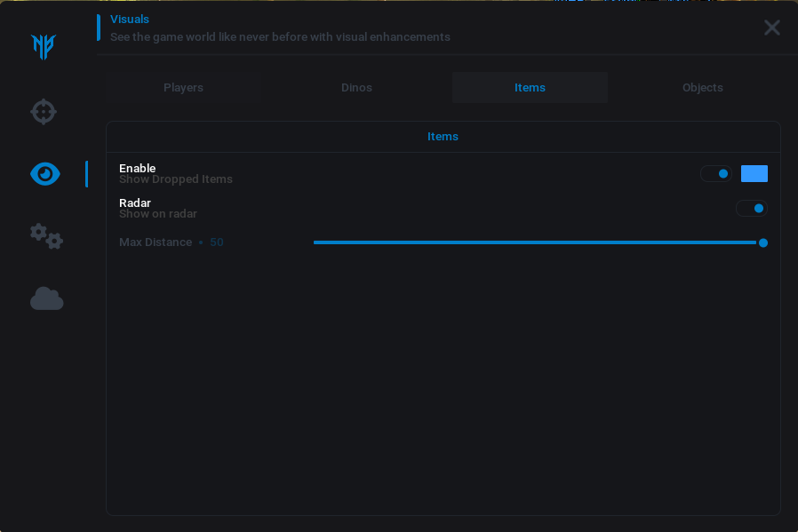Click the Enable option label

point(138,169)
